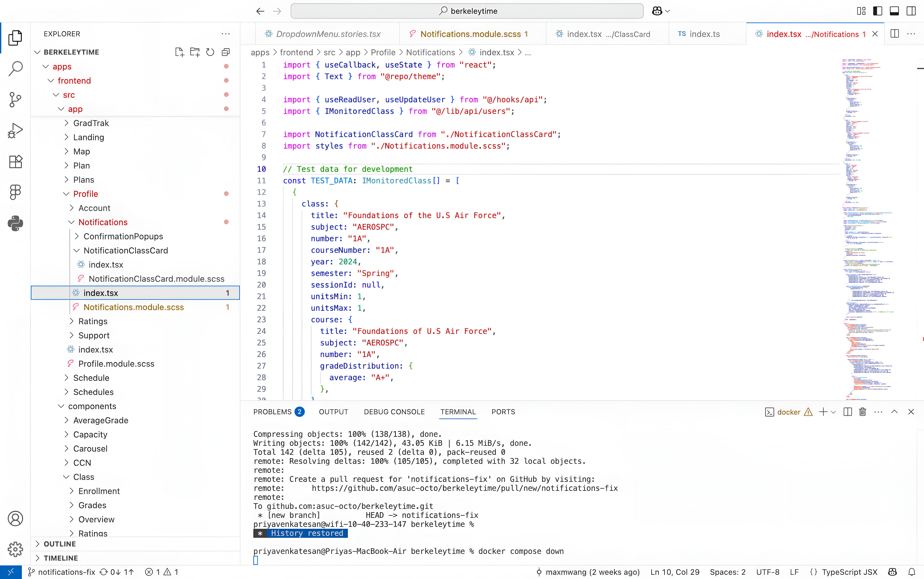Open the new terminal launch profile dropdown
This screenshot has width=924, height=579.
[834, 412]
